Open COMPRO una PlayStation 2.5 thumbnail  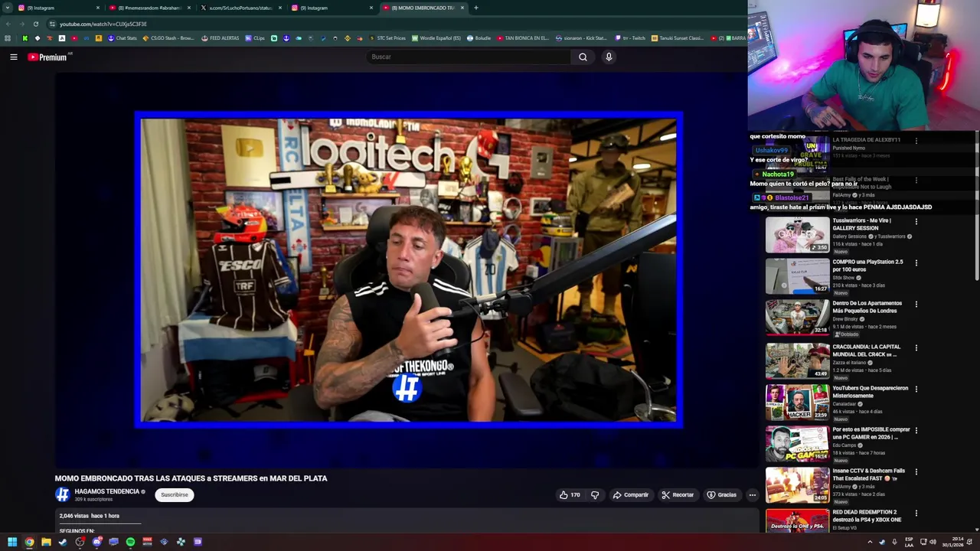(797, 276)
